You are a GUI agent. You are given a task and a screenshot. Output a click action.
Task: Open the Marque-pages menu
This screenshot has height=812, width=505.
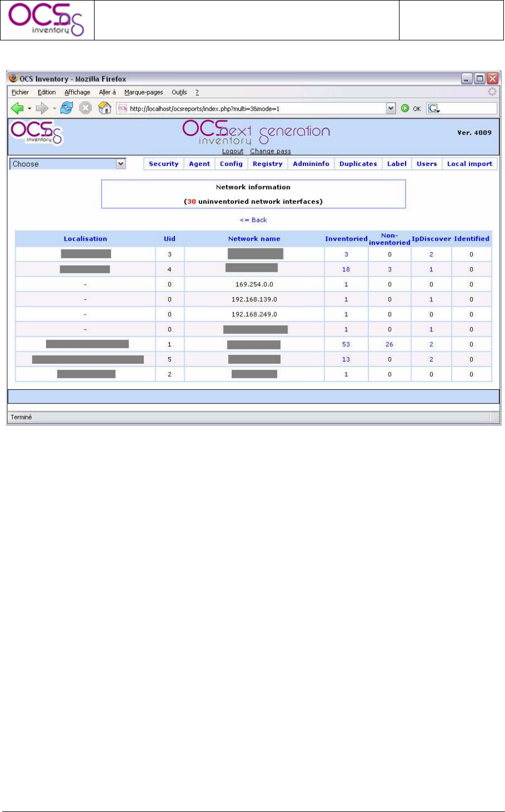pyautogui.click(x=144, y=92)
